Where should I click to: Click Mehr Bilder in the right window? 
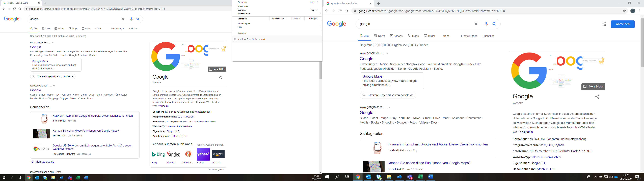click(x=593, y=86)
